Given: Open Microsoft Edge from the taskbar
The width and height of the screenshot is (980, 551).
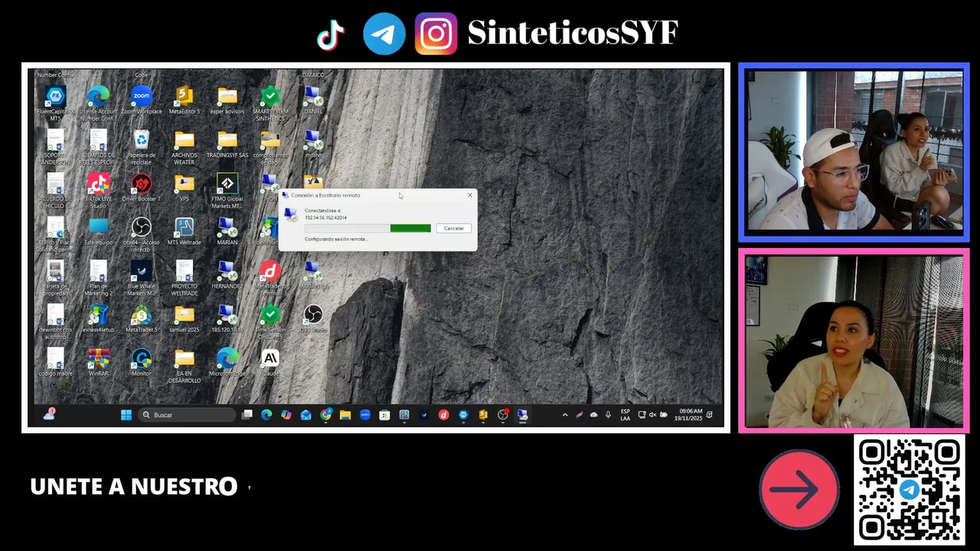Looking at the screenshot, I should [266, 415].
